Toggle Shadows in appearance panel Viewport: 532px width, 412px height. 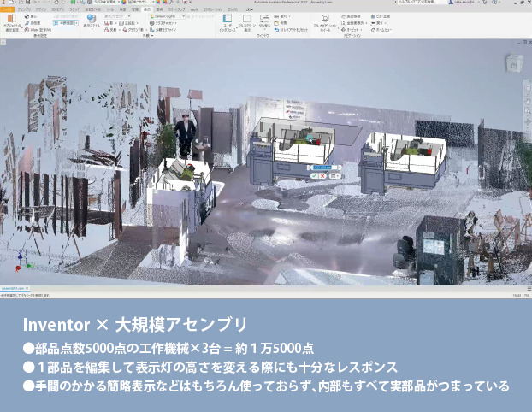coord(109,23)
